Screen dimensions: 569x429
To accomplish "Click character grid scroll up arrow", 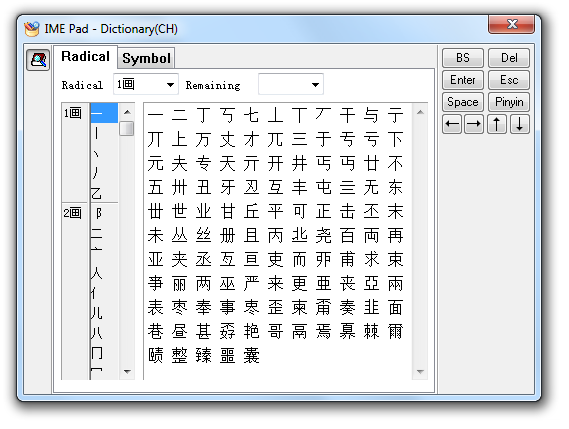I will tap(420, 112).
